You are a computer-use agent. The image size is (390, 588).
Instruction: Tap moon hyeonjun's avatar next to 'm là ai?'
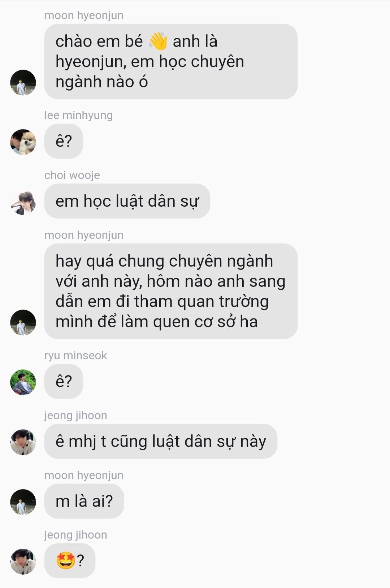(23, 502)
